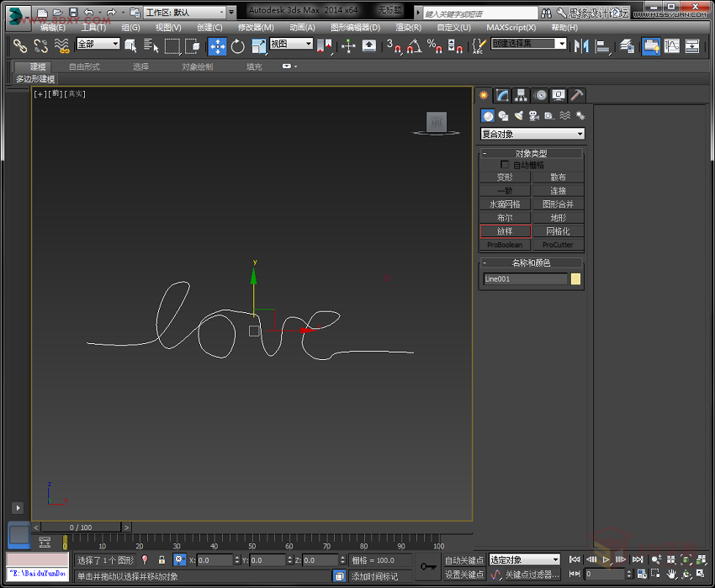Click Bind to Space Warp icon
This screenshot has width=715, height=588.
61,46
